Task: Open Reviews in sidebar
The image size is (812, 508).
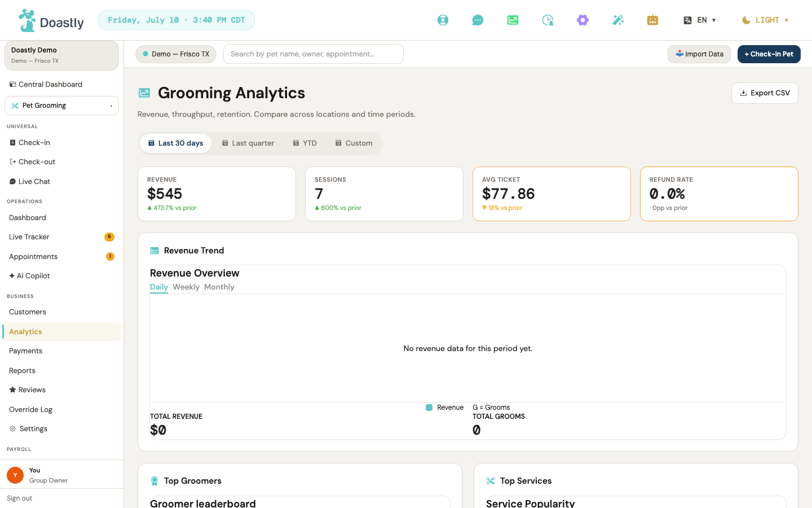Action: click(61, 390)
